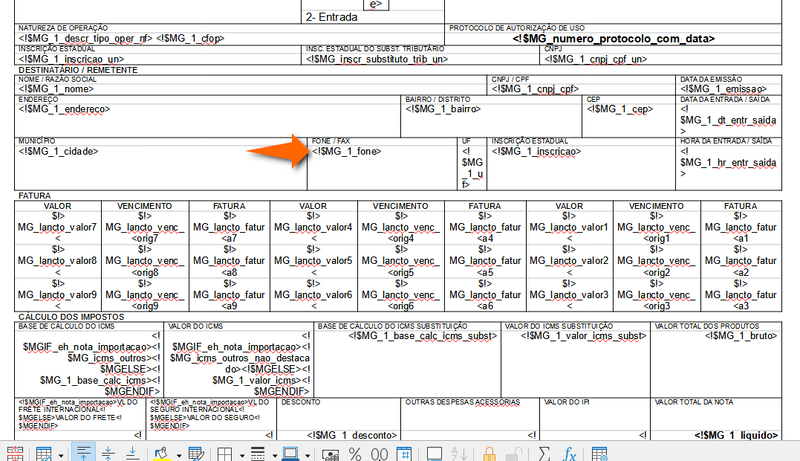800x461 pixels.
Task: Click the <!$MG_1_cnpj_cpf> recipient field
Action: coord(535,89)
